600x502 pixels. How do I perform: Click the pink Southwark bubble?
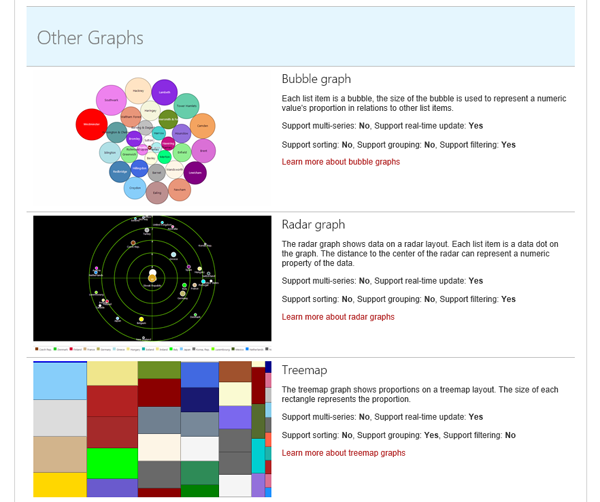click(111, 100)
